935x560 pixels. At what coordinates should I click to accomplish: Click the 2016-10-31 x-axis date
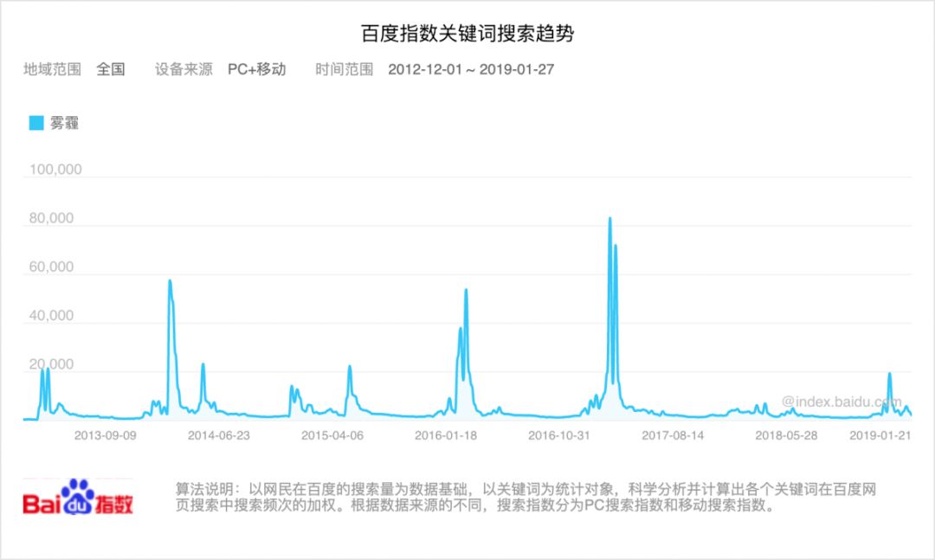point(559,435)
